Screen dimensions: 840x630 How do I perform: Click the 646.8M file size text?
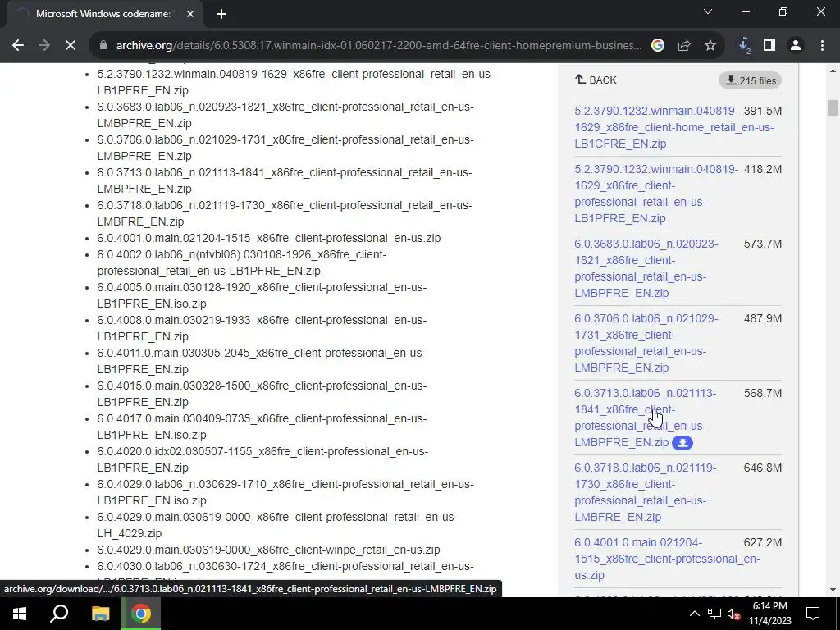coord(762,468)
